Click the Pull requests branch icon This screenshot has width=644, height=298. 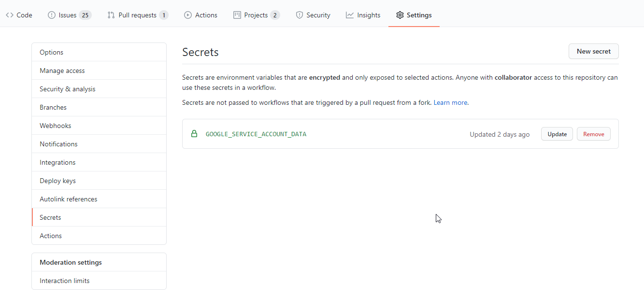click(111, 15)
